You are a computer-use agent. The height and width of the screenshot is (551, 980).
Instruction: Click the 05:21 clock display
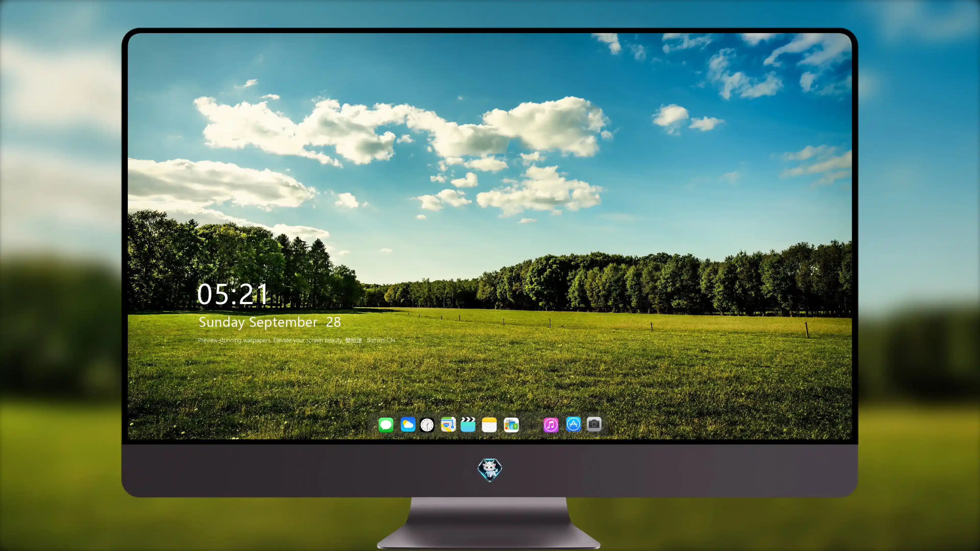232,294
